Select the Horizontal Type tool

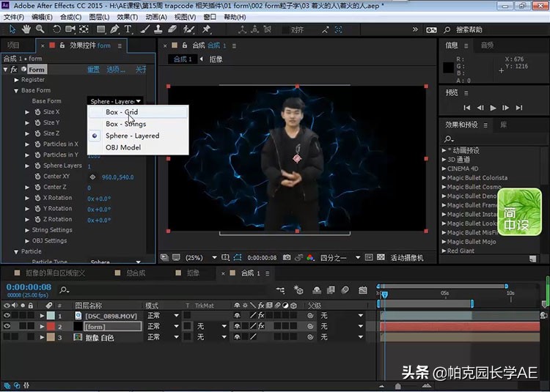pyautogui.click(x=128, y=29)
